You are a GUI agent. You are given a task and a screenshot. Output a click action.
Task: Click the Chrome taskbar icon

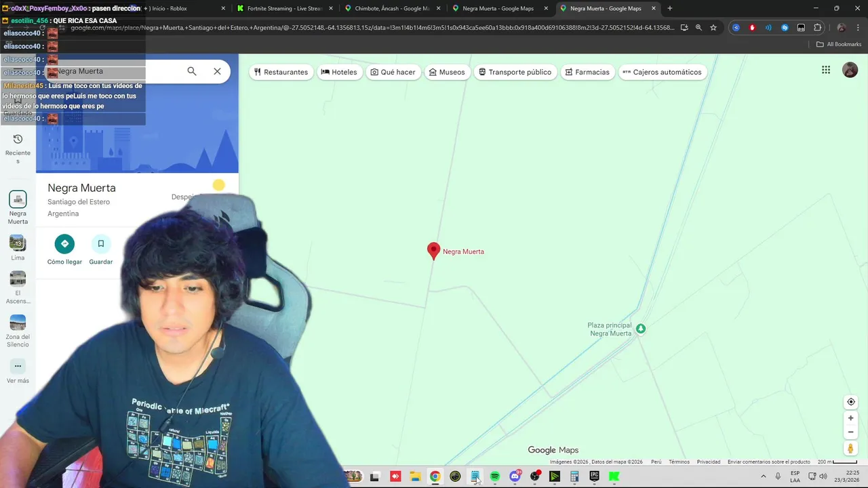point(435,476)
